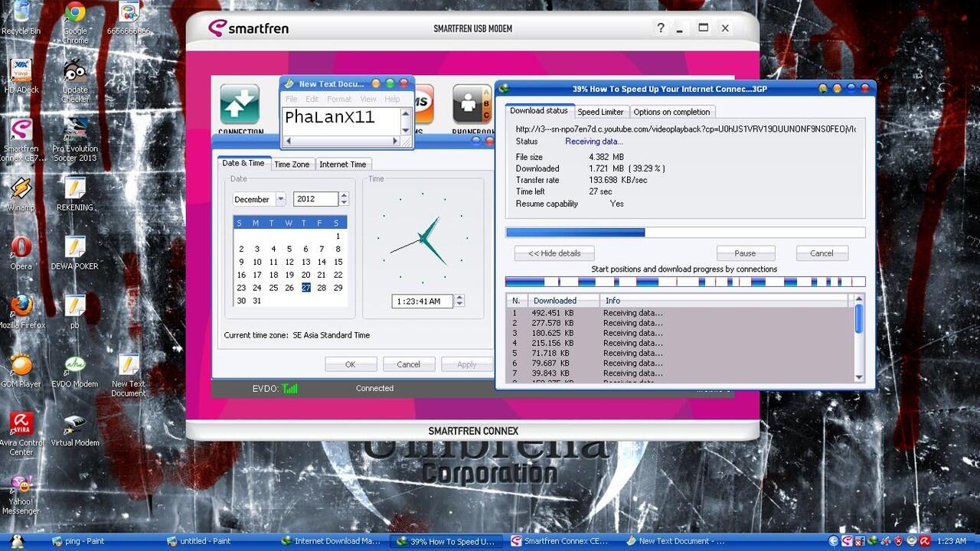Image resolution: width=980 pixels, height=551 pixels.
Task: Open the Notepad File menu
Action: 291,99
